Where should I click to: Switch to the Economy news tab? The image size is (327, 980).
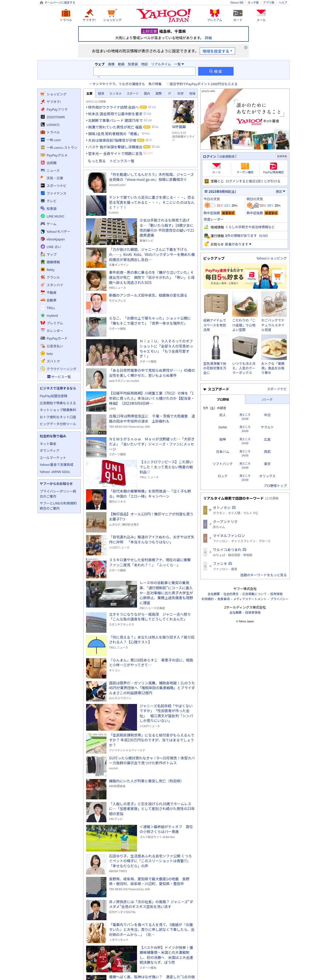(101, 94)
